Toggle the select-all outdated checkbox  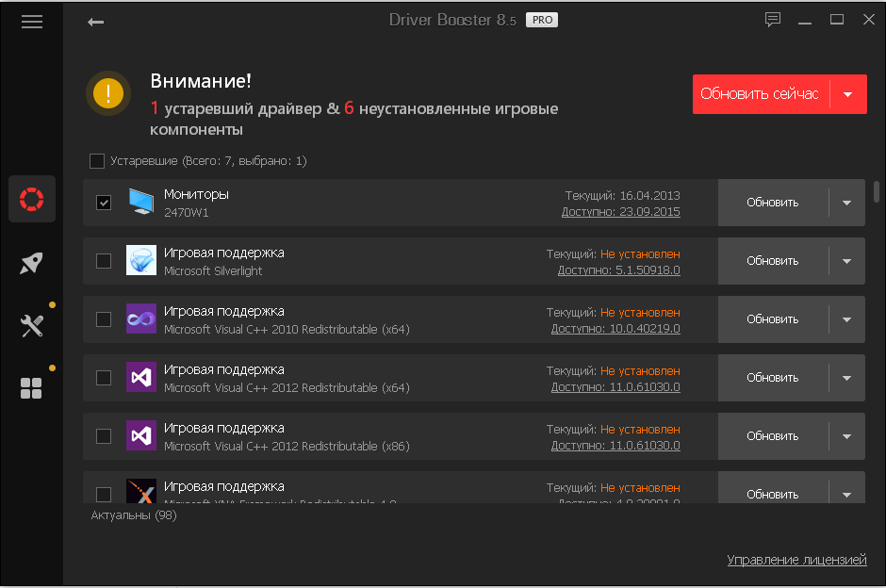click(97, 161)
